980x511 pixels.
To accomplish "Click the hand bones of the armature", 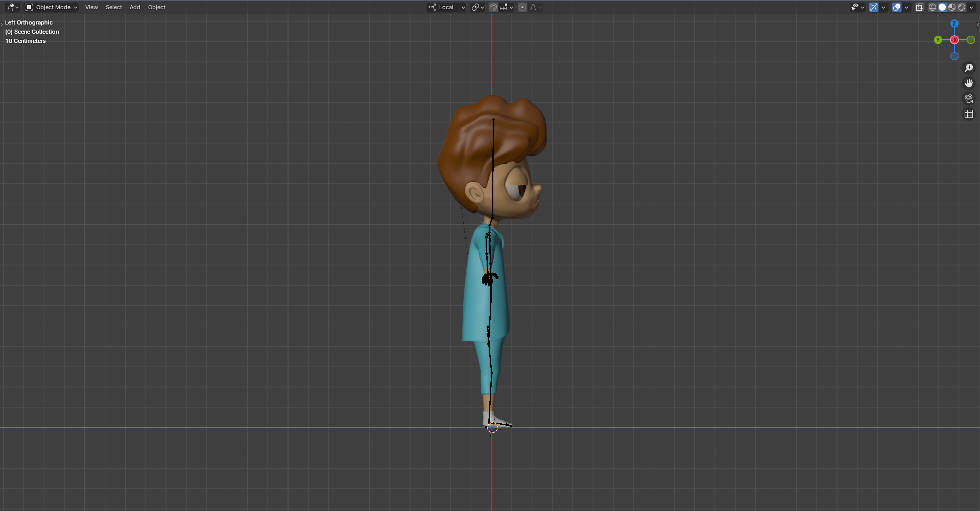I will click(x=489, y=278).
